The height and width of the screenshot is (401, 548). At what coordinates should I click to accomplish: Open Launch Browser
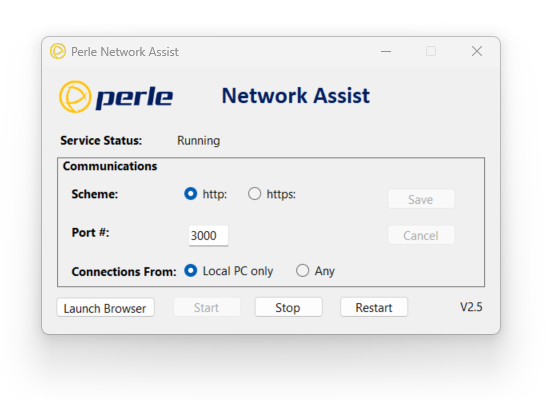click(x=105, y=308)
